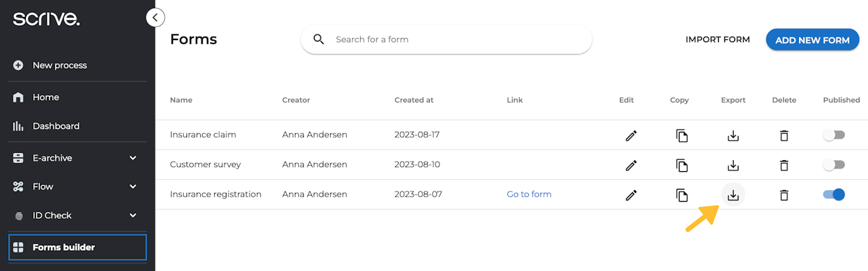Enable Published toggle for Insurance claim
Screen dimensions: 868x271
[834, 135]
